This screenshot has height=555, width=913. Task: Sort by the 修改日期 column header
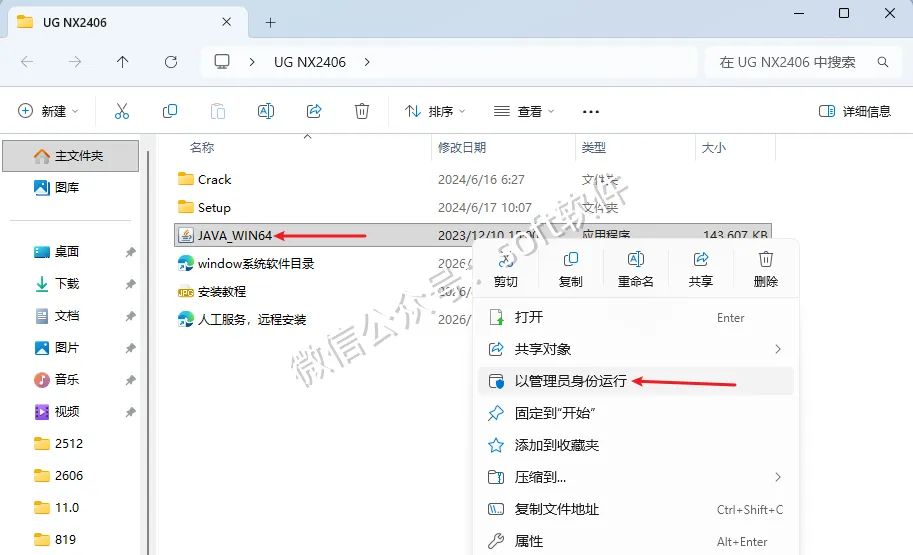pos(462,147)
